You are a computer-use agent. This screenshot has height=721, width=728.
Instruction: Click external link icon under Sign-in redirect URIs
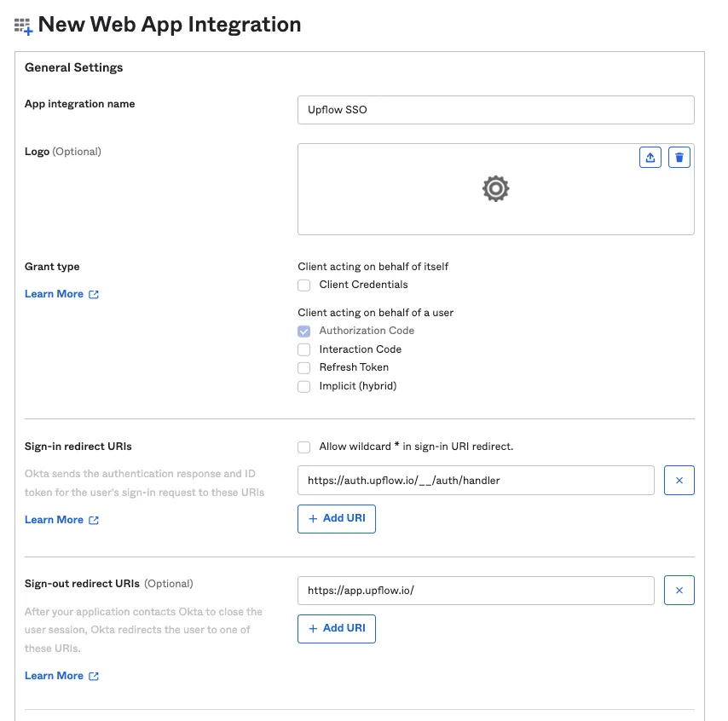click(x=94, y=520)
